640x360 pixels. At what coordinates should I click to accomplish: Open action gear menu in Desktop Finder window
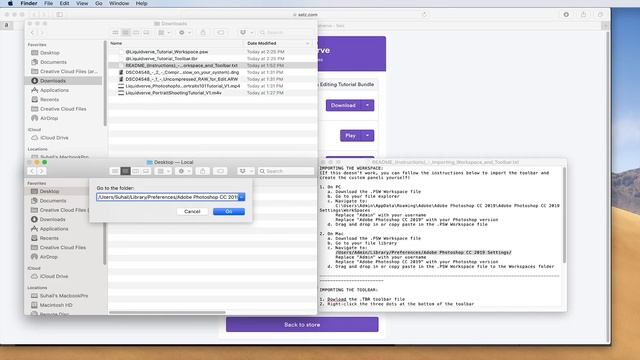(183, 171)
